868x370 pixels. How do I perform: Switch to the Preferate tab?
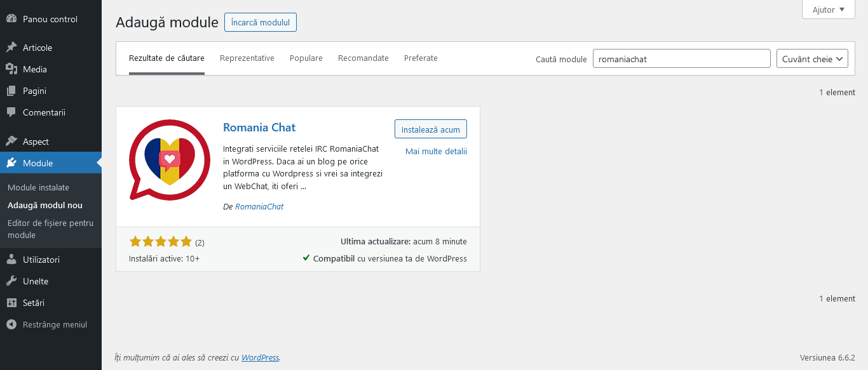[421, 58]
